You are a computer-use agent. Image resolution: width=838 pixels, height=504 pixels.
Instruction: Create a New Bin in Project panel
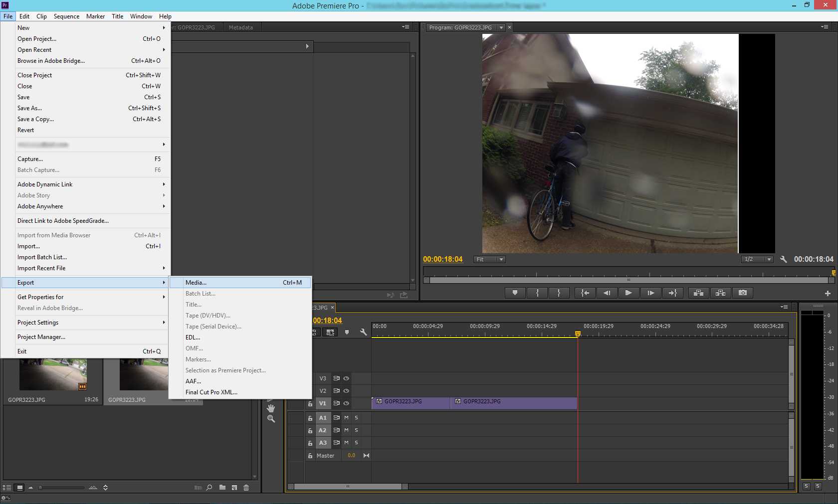pos(222,488)
